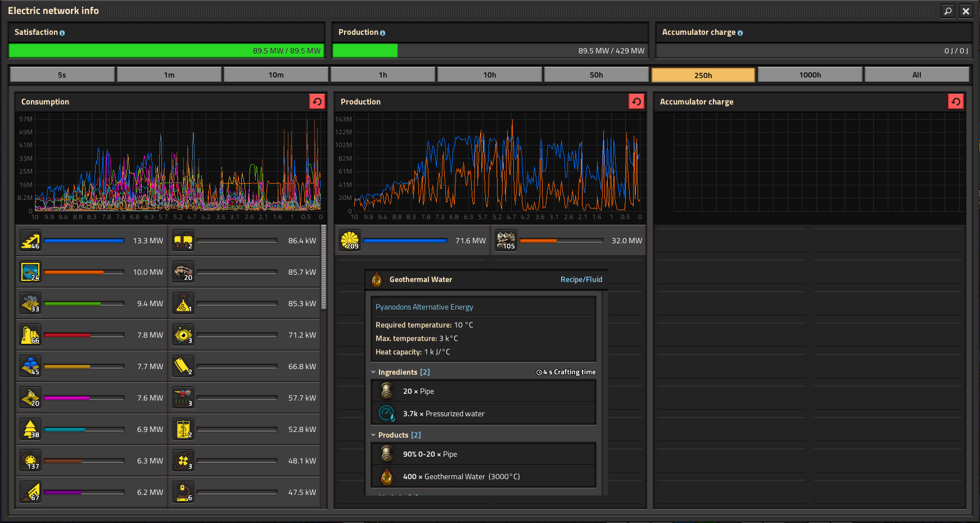The height and width of the screenshot is (523, 980).
Task: Reset the Consumption graph with red button
Action: pyautogui.click(x=317, y=102)
